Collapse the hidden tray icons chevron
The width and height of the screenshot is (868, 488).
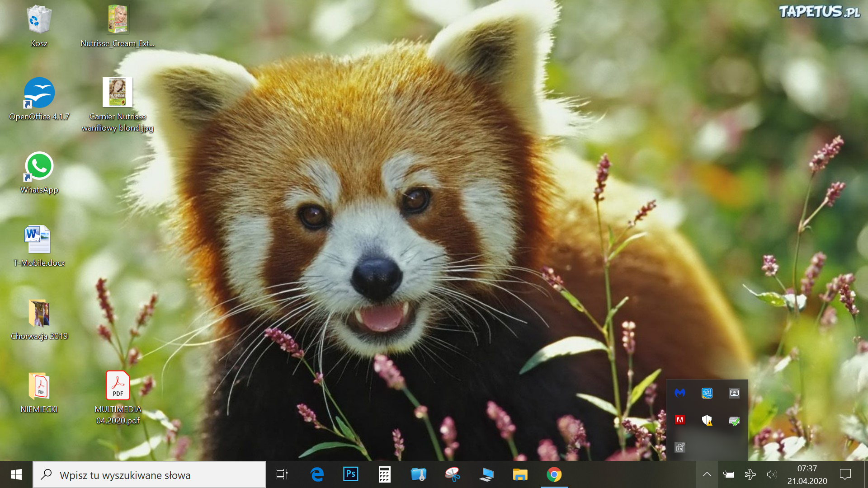coord(707,474)
